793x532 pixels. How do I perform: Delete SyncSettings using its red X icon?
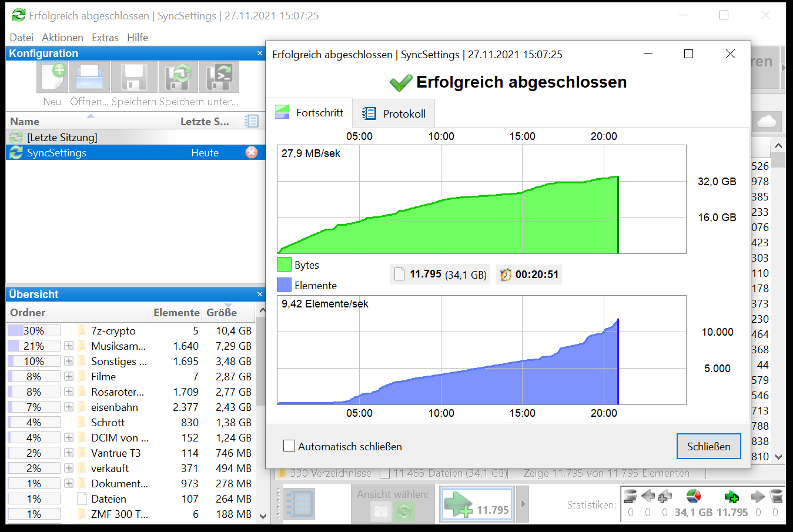pos(252,152)
